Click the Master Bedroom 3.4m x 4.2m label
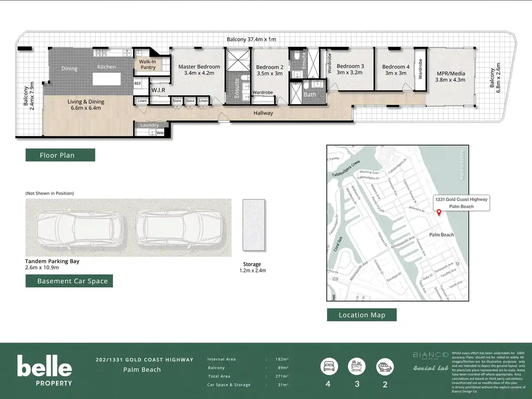 click(199, 70)
